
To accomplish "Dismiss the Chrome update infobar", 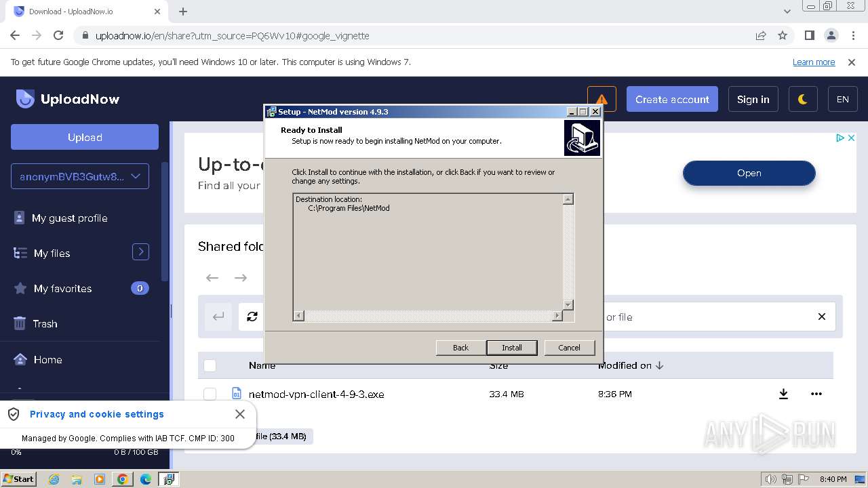I will pos(852,62).
